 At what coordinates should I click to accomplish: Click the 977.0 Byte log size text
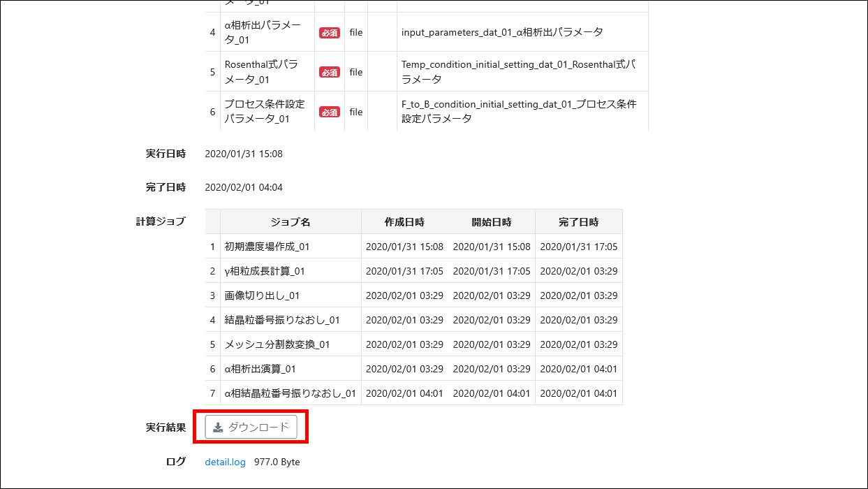[277, 462]
